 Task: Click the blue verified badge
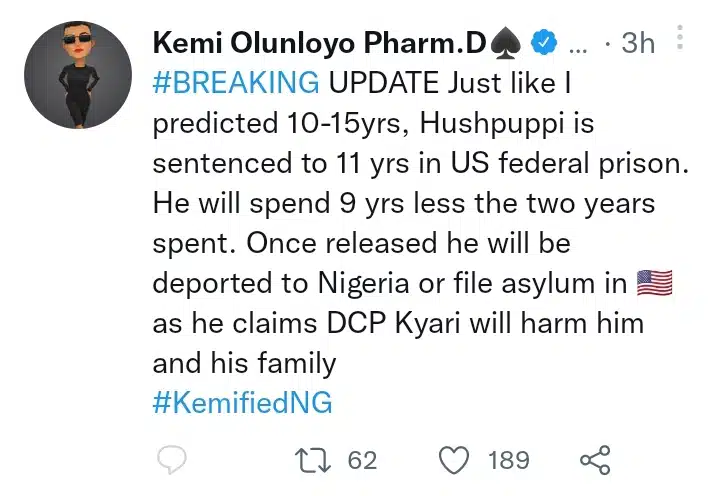pos(543,43)
